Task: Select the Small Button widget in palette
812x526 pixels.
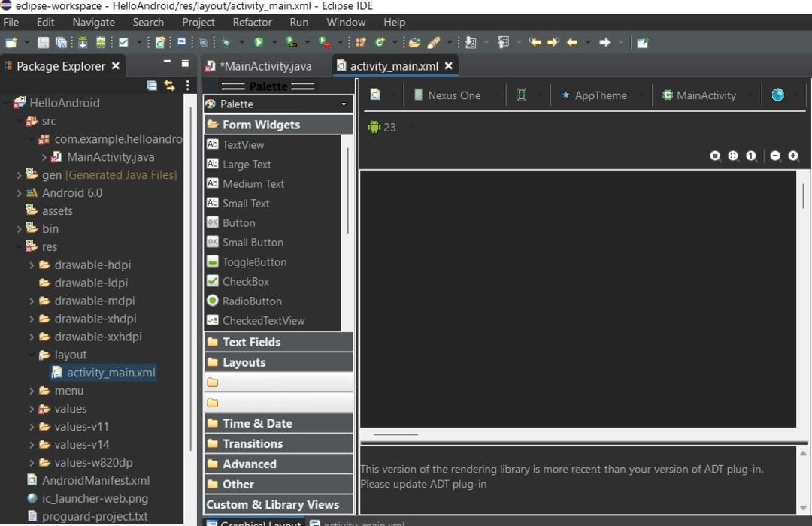Action: coord(273,242)
